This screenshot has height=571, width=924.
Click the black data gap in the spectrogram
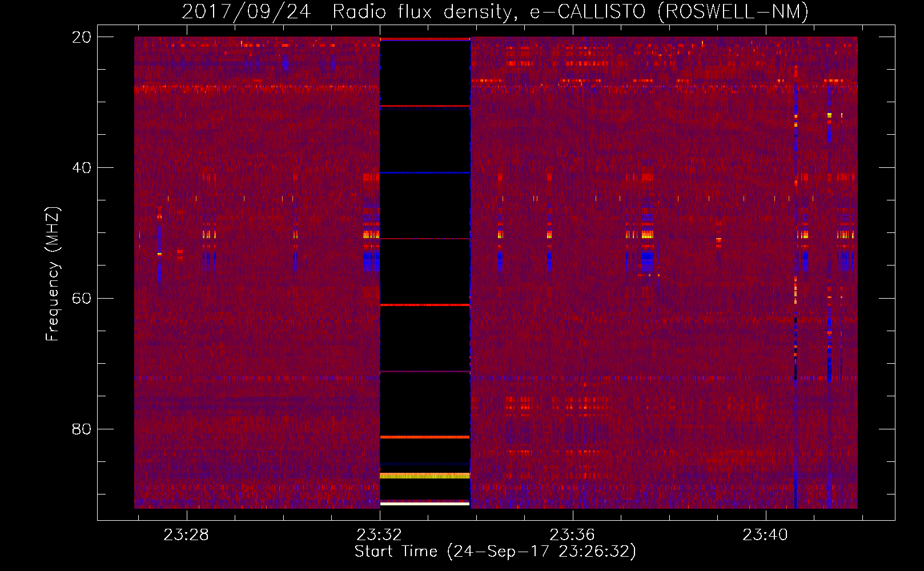[x=425, y=272]
